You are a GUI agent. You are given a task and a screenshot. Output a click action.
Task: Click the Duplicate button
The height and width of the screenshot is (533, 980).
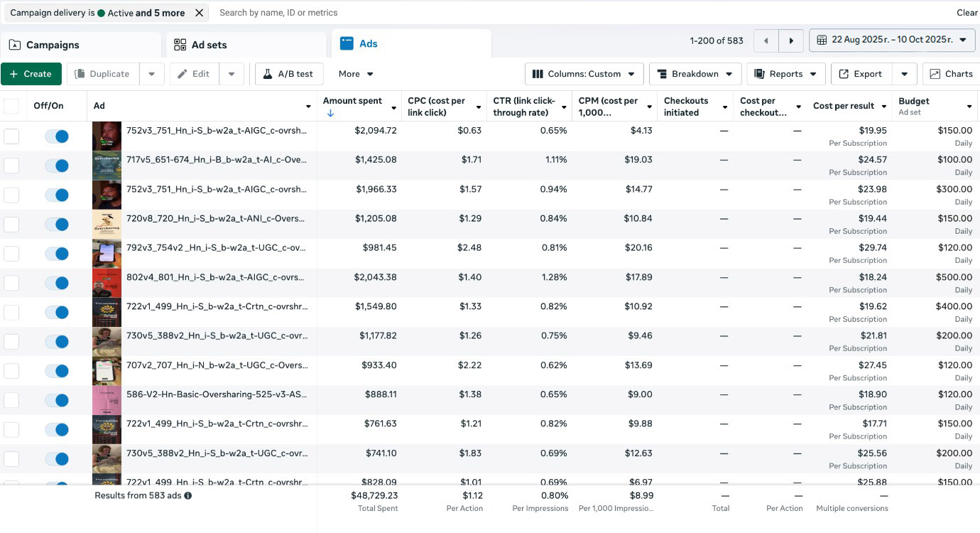pyautogui.click(x=103, y=74)
